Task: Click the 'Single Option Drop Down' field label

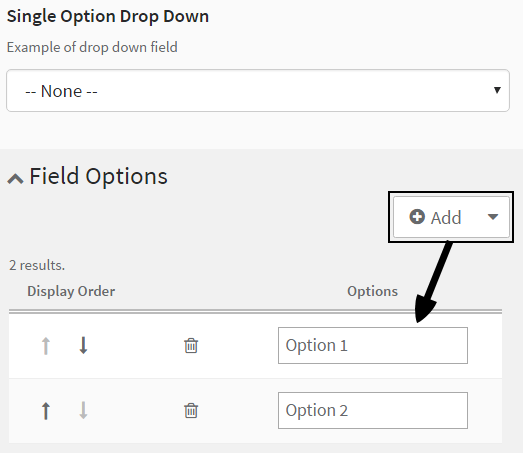Action: click(x=108, y=16)
